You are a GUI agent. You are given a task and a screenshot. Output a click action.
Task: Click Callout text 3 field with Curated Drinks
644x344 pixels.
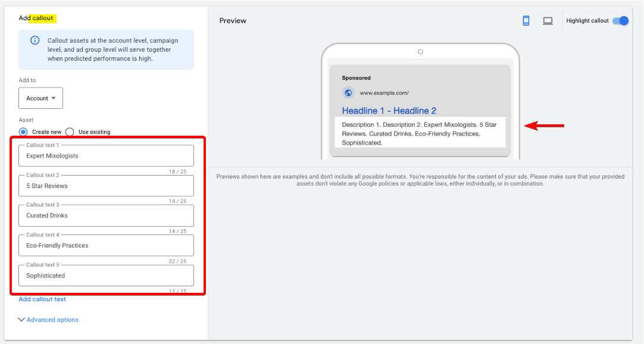coord(106,215)
